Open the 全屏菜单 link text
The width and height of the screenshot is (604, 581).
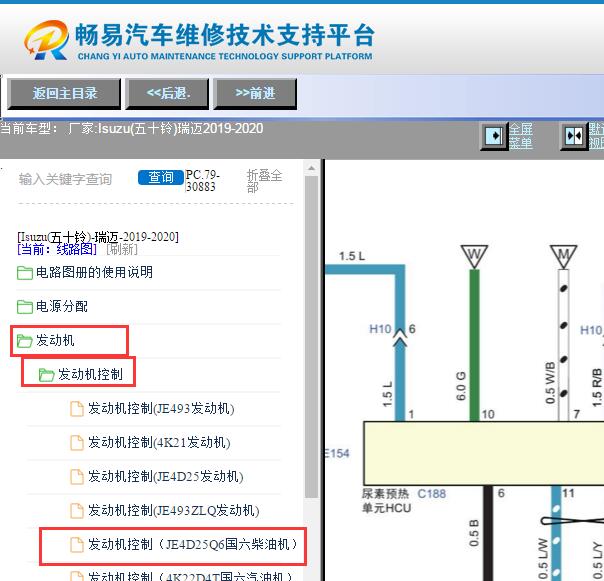520,136
